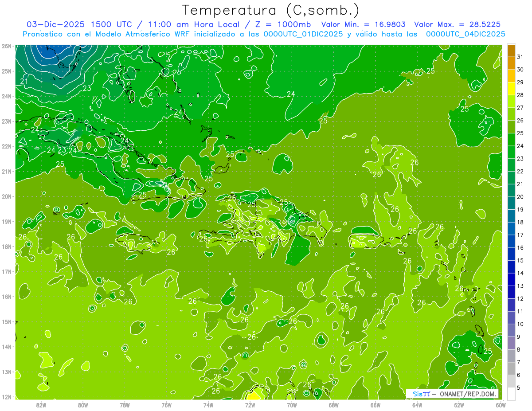Click the '76W' longitude label
This screenshot has height=411, width=532.
click(x=166, y=405)
